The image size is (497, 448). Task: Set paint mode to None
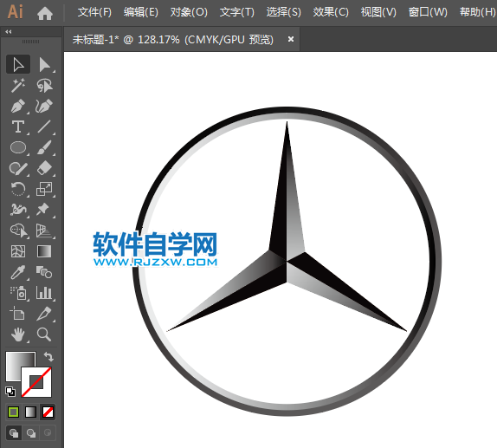tap(48, 412)
